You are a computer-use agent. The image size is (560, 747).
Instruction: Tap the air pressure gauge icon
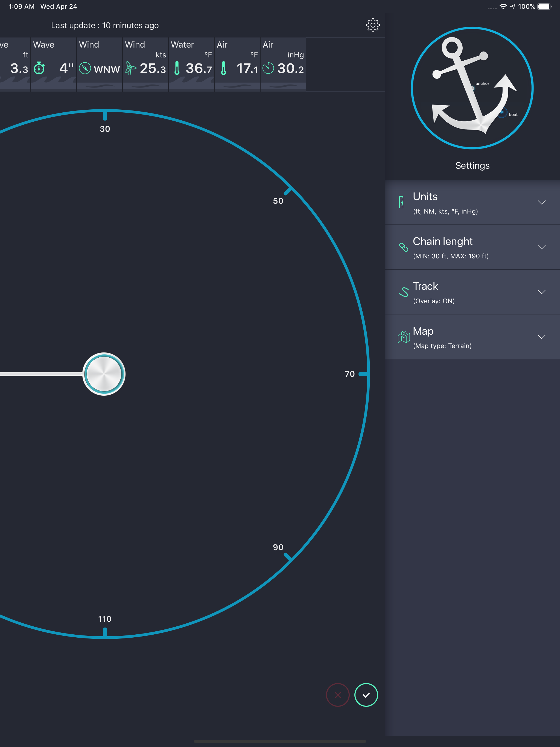click(268, 68)
